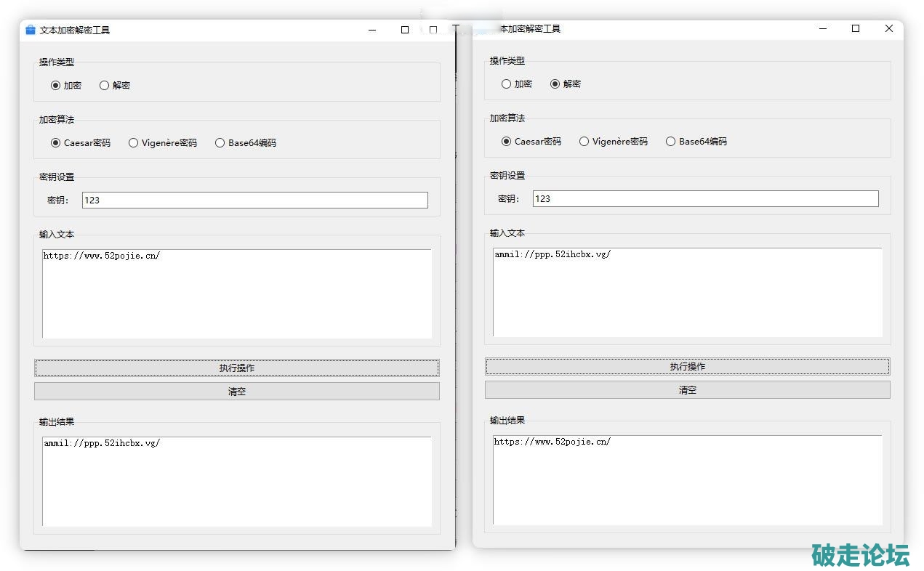Maximize the window set to decrypt mode
The image size is (924, 571).
pyautogui.click(x=856, y=29)
